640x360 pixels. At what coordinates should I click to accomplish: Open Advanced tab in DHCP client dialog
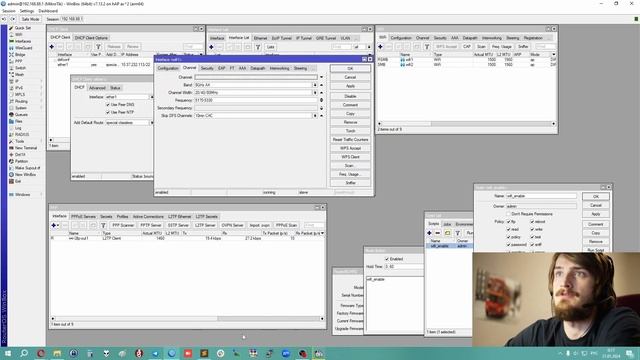pos(97,88)
